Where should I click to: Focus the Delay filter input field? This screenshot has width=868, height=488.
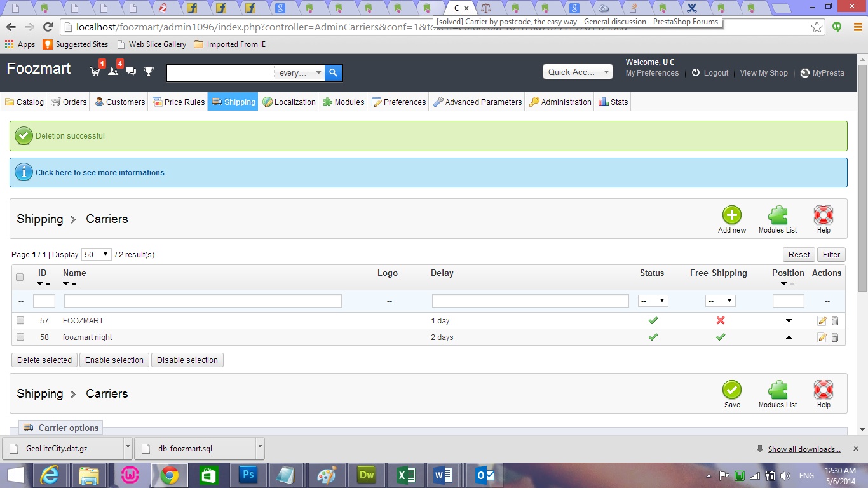coord(531,301)
